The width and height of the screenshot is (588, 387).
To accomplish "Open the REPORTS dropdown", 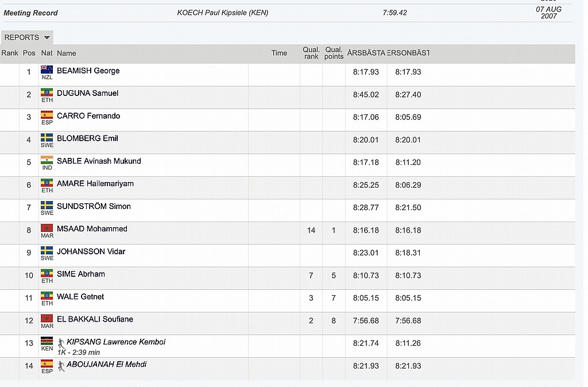I will pyautogui.click(x=27, y=37).
